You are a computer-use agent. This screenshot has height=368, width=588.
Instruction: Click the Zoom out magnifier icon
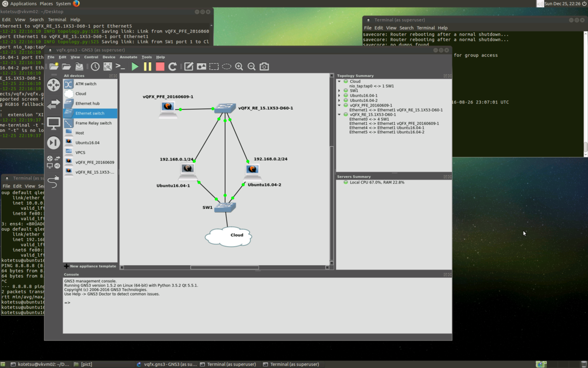252,67
